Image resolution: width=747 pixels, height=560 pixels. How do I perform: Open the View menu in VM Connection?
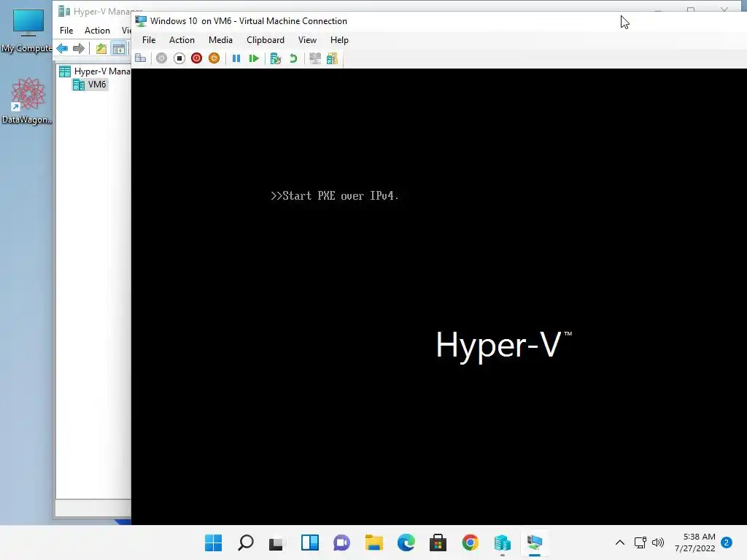(x=307, y=40)
